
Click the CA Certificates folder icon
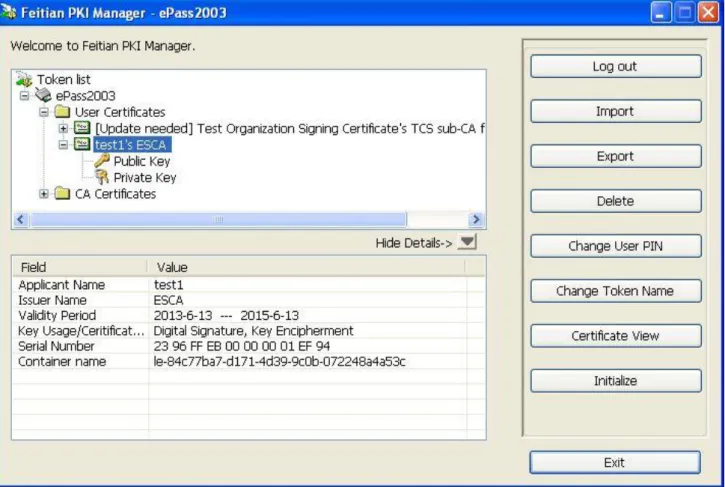click(x=62, y=193)
